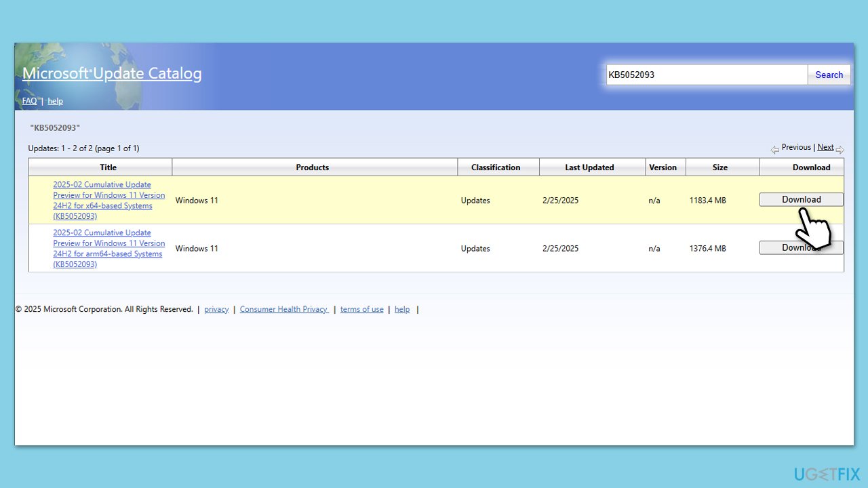Open the Microsoft Update Catalog home link
Screen dimensions: 868x488
112,73
